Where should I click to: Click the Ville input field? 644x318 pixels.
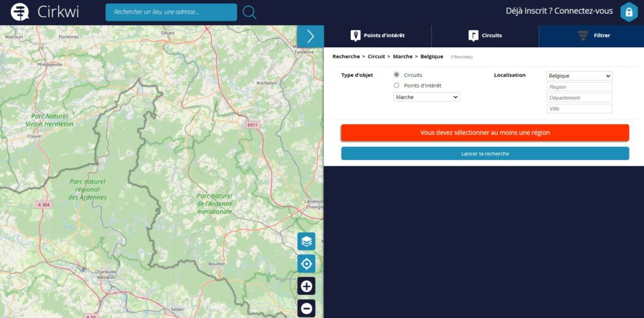click(579, 109)
